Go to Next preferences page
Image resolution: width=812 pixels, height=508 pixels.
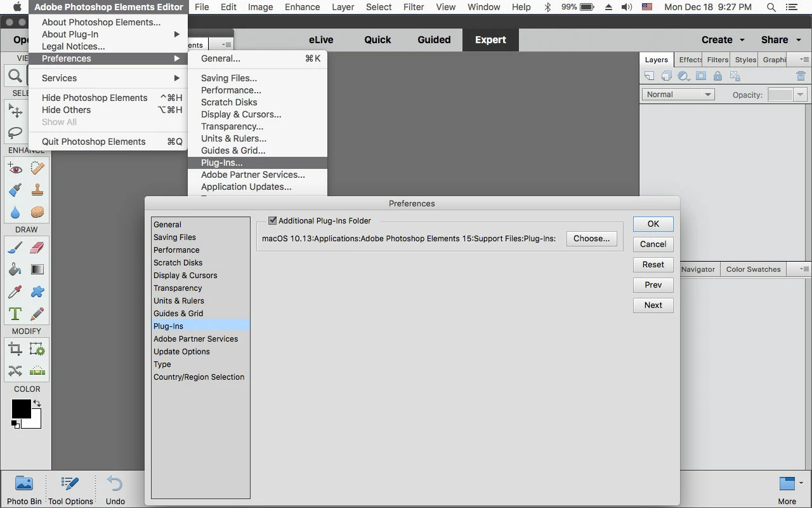(x=653, y=305)
